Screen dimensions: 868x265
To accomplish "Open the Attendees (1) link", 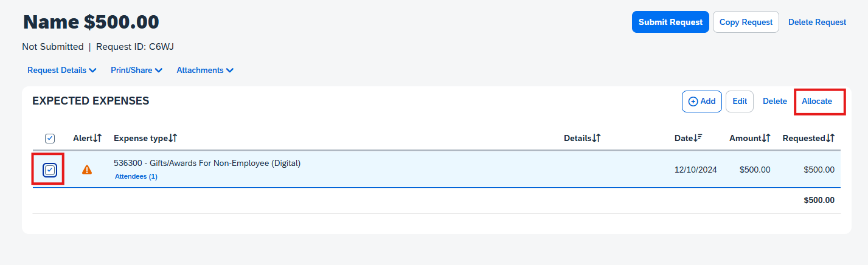I will coord(136,177).
